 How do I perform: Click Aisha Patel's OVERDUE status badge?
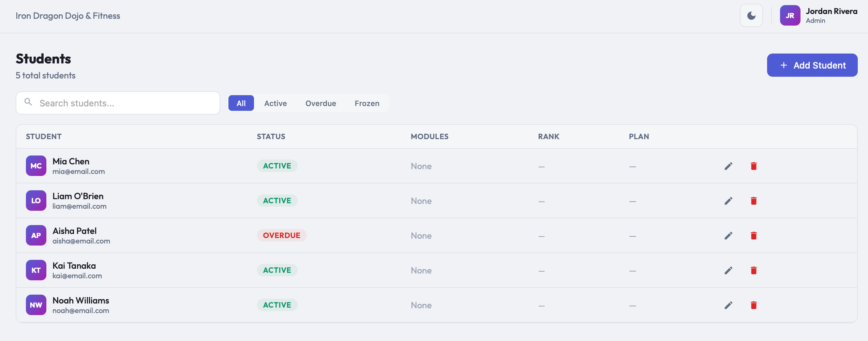[x=282, y=235]
